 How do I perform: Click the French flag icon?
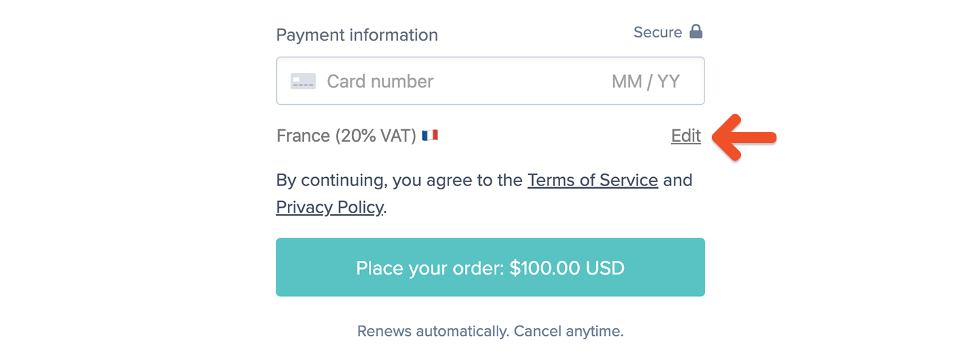(429, 136)
